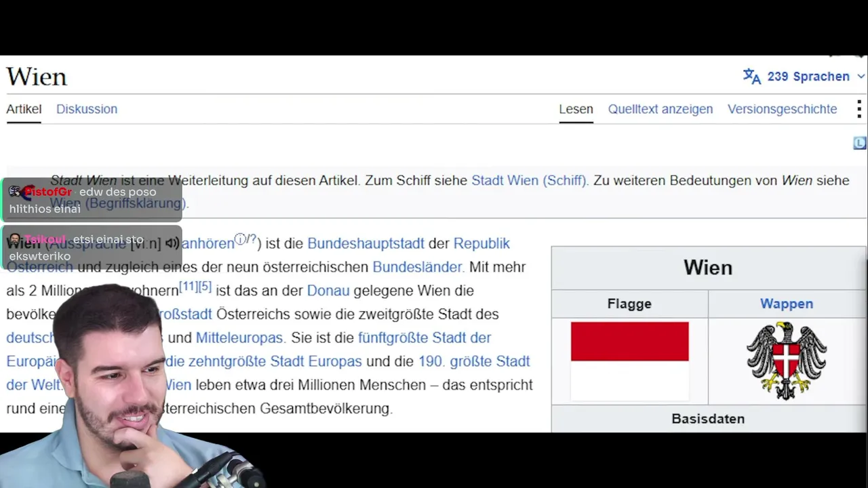This screenshot has height=488, width=868.
Task: Open footnote reference [11]
Action: [x=188, y=287]
